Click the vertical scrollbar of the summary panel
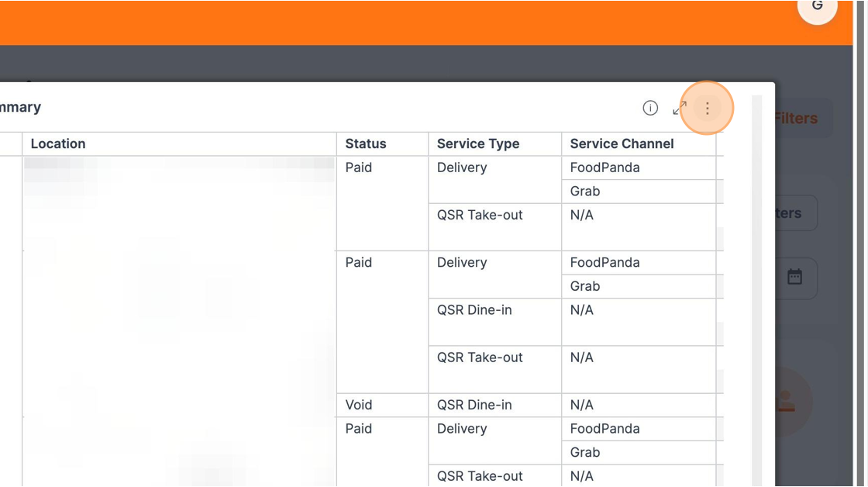Viewport: 868px width, 487px height. pyautogui.click(x=756, y=291)
